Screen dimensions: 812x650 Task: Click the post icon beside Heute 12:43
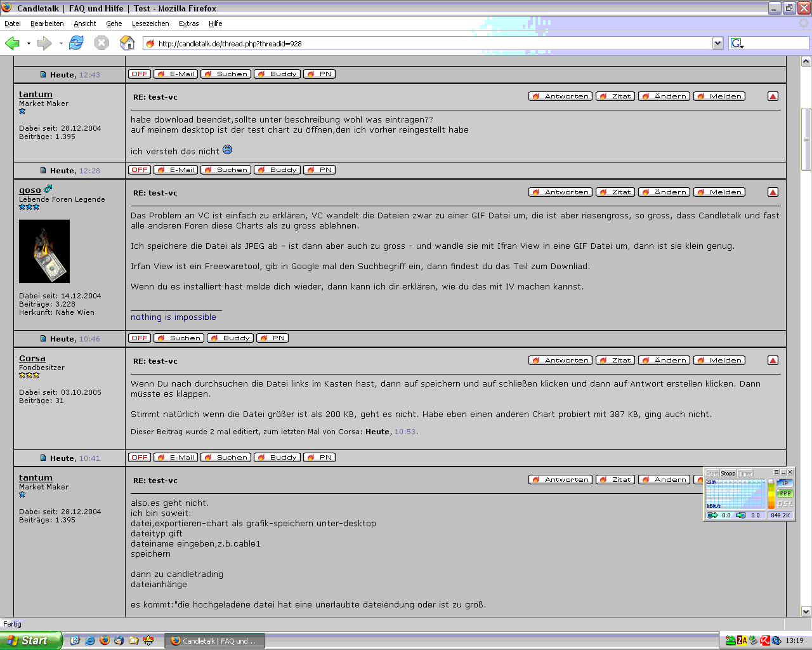(x=43, y=74)
